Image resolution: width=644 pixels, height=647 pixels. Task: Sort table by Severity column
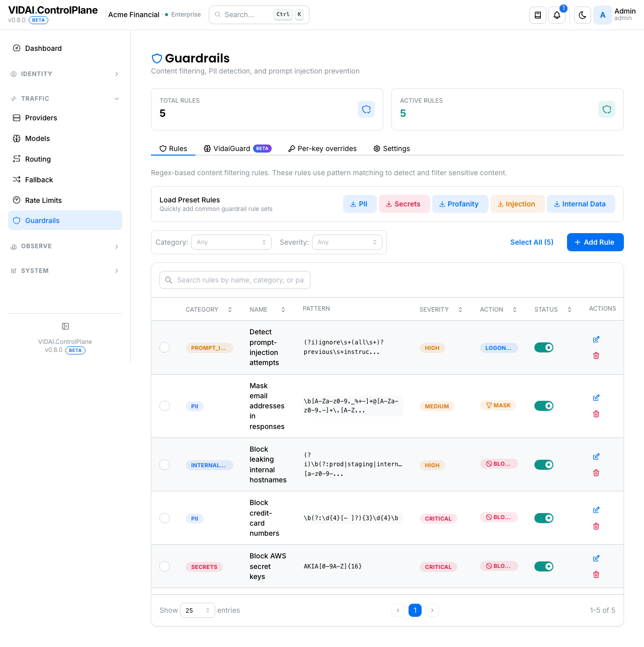point(441,310)
